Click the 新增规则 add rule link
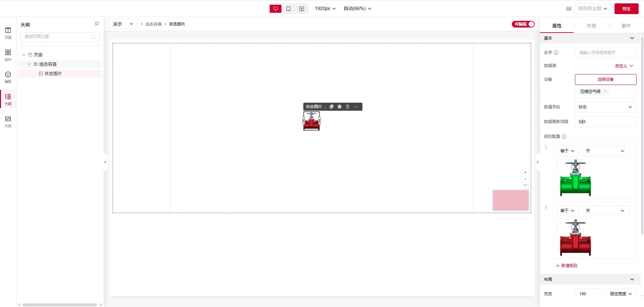The width and height of the screenshot is (644, 307). 567,265
